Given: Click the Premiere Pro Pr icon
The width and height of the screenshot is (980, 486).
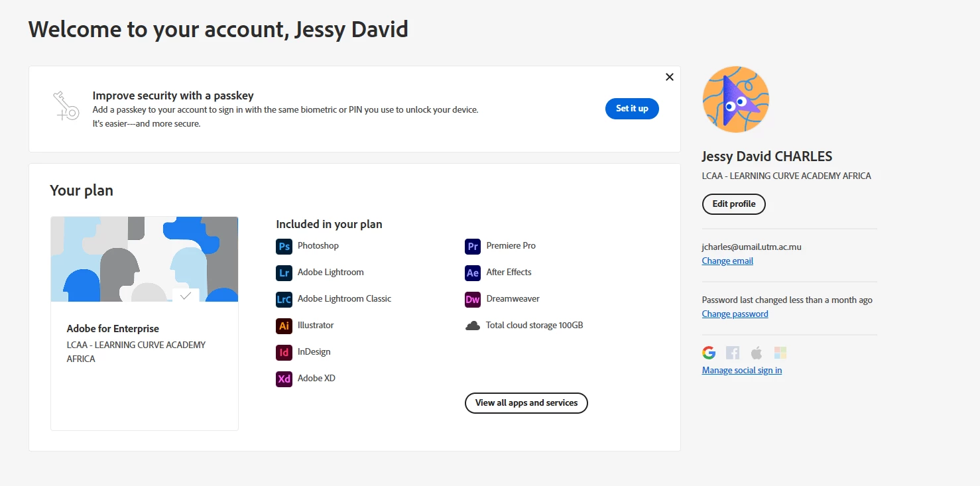Looking at the screenshot, I should (473, 246).
